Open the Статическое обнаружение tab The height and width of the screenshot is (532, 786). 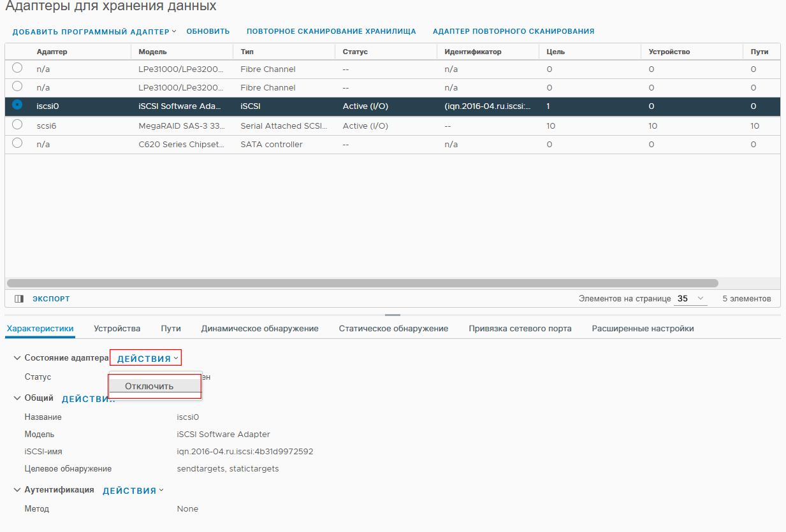click(393, 329)
